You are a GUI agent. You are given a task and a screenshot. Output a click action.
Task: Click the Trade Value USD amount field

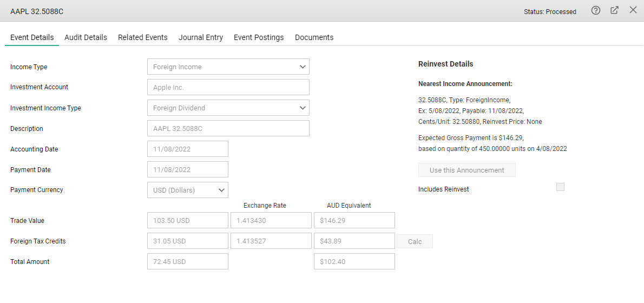(x=188, y=220)
